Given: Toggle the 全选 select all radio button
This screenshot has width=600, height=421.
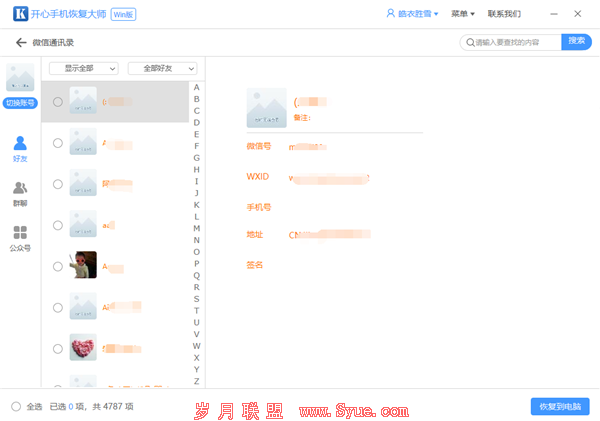Looking at the screenshot, I should tap(16, 406).
